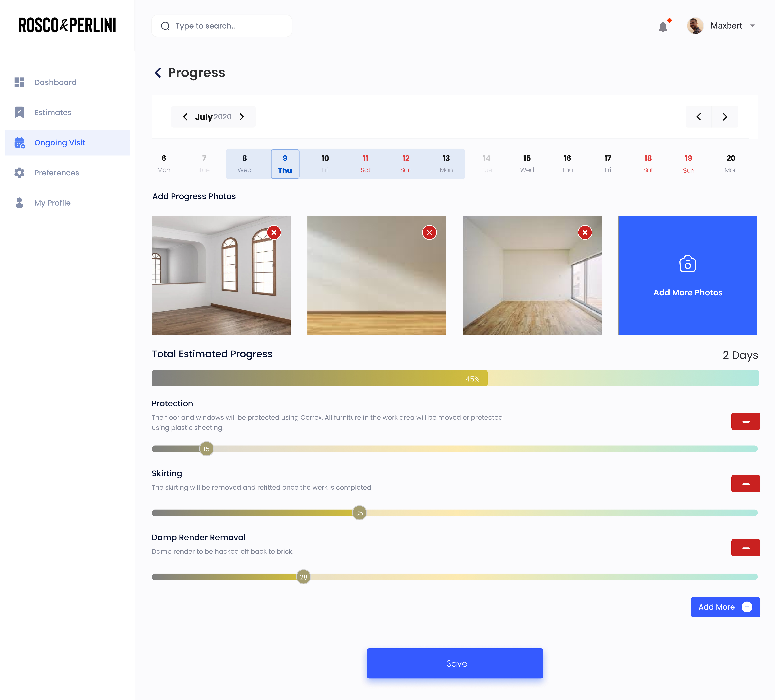Select Ongoing Visit in the sidebar

click(x=67, y=143)
